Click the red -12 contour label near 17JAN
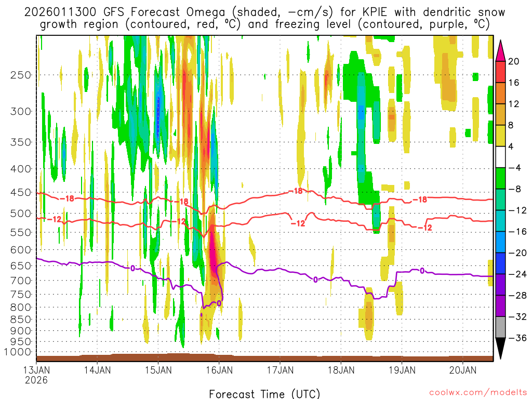This screenshot has height=399, width=532. point(298,223)
